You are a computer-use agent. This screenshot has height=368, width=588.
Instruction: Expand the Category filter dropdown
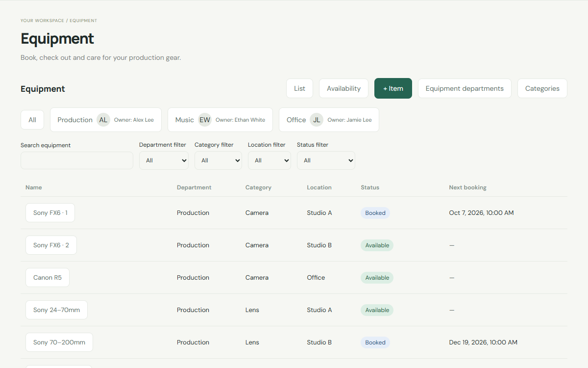218,160
